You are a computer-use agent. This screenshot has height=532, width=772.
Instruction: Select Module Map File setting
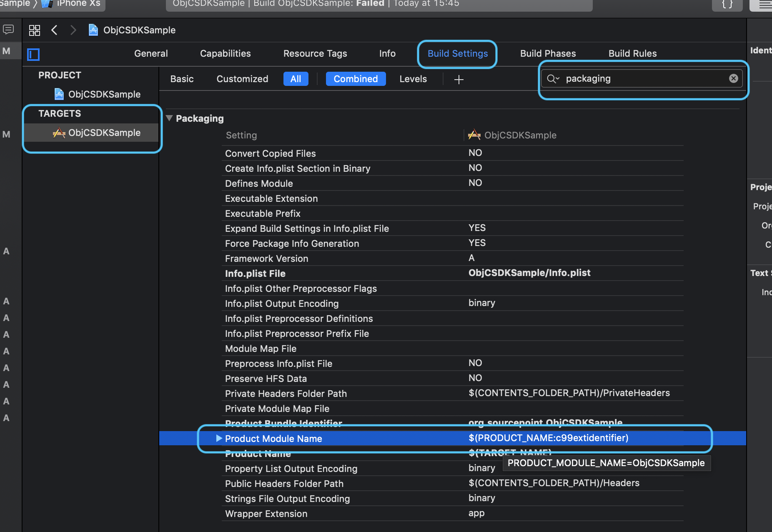[x=261, y=349]
